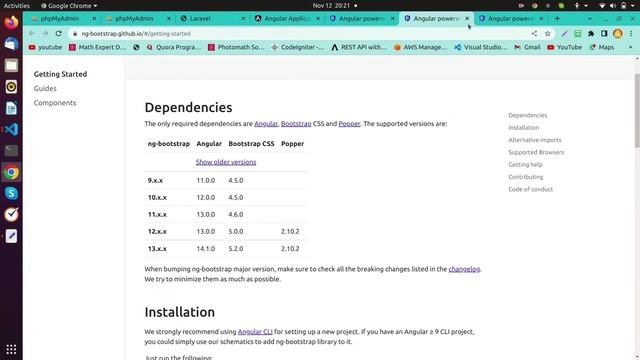Reload the ng-bootstrap page

tap(58, 33)
